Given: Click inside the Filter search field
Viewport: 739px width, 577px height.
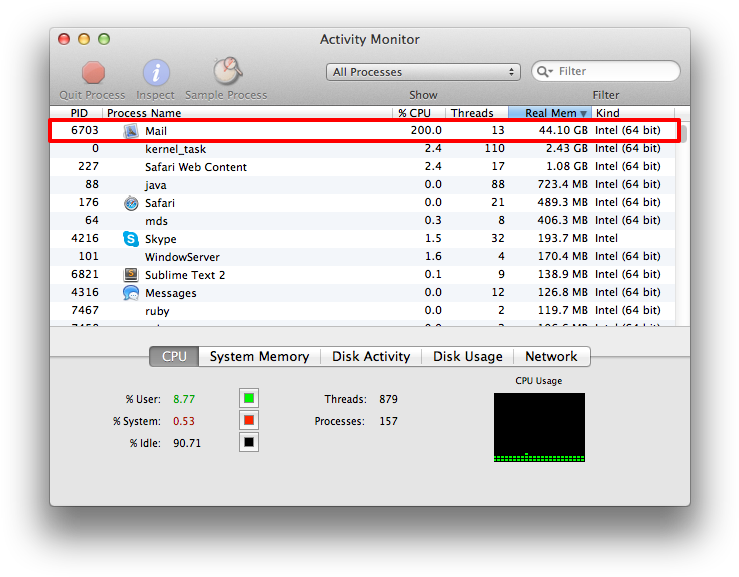Looking at the screenshot, I should tap(606, 71).
